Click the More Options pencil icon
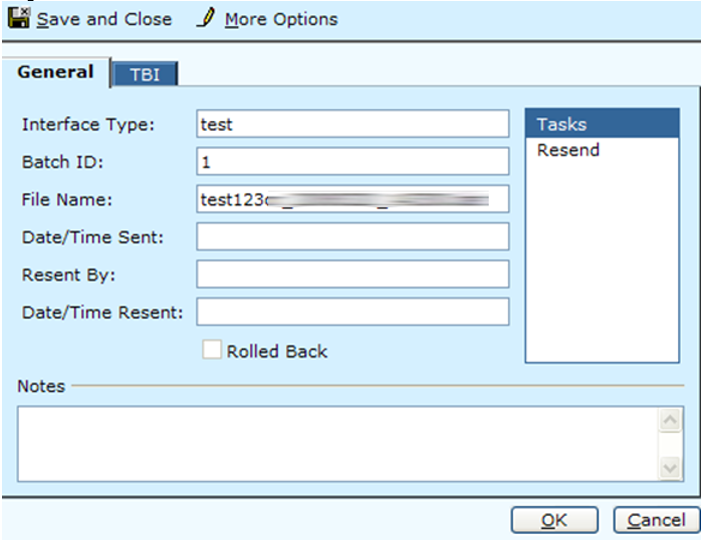The image size is (704, 540). click(x=207, y=18)
